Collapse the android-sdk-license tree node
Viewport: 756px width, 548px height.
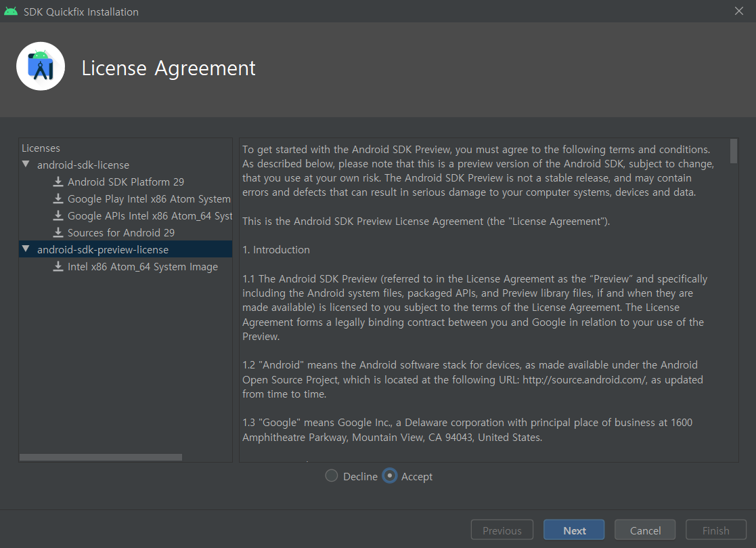[26, 164]
